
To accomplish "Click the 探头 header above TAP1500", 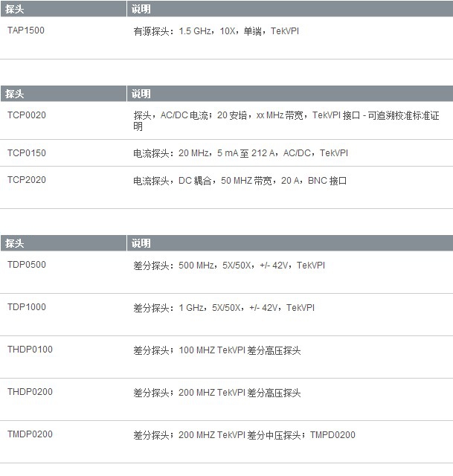I will pyautogui.click(x=15, y=10).
